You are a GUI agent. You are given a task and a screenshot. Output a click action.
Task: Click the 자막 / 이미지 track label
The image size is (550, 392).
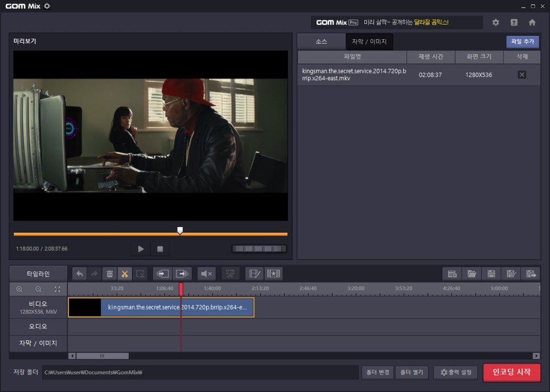(x=38, y=343)
